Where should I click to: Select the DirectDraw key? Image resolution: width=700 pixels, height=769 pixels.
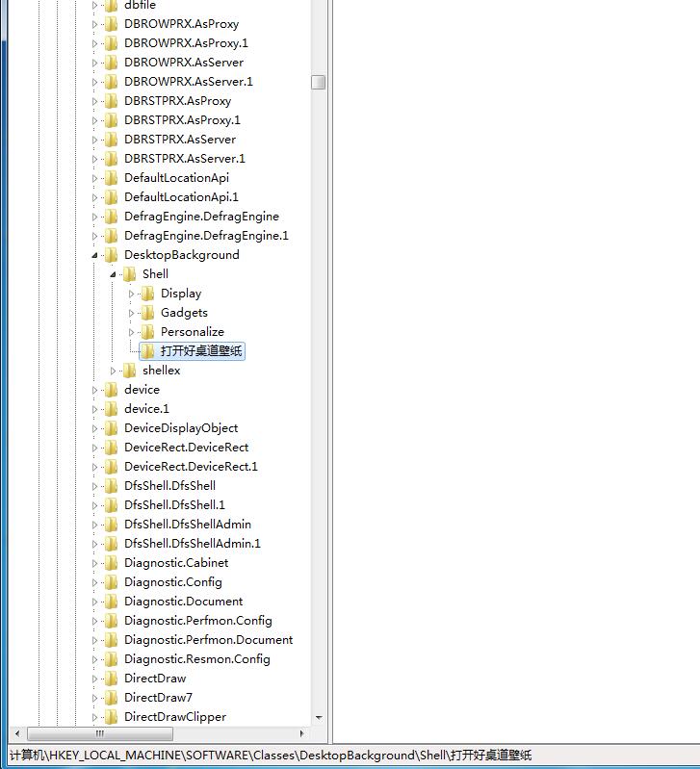click(155, 679)
